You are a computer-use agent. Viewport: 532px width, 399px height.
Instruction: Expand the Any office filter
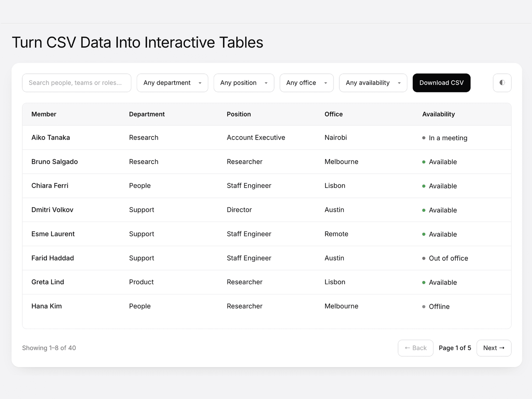[x=307, y=83]
